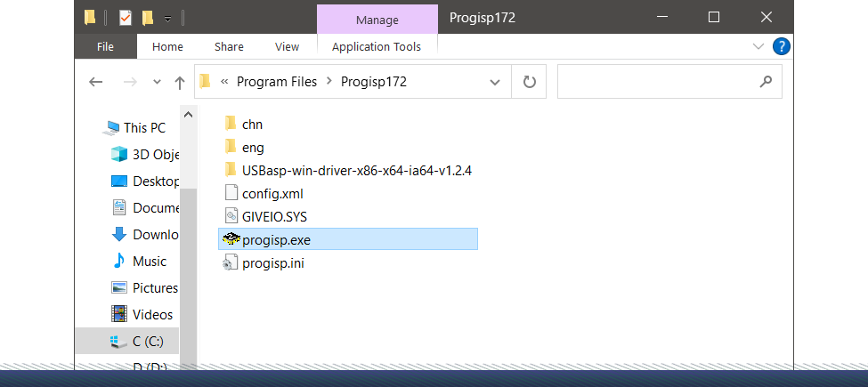This screenshot has width=868, height=387.
Task: Go up one folder level
Action: (x=180, y=82)
